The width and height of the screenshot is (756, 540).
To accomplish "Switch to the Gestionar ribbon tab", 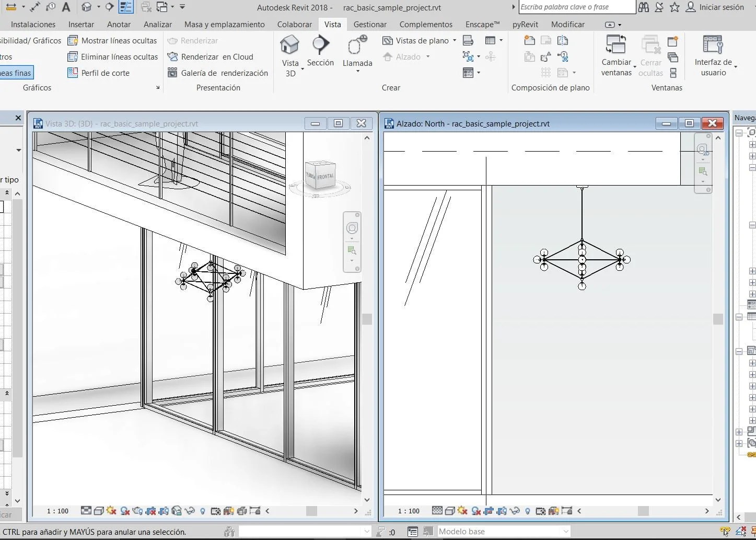I will click(370, 24).
